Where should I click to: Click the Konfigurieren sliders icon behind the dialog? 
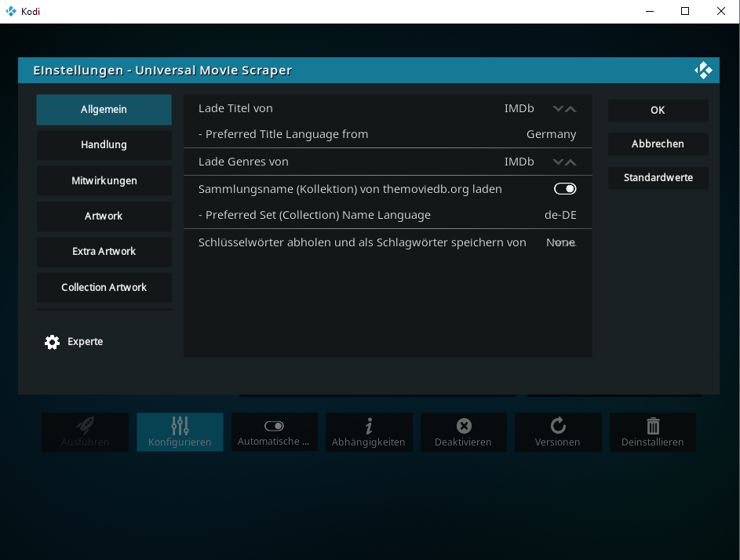[180, 426]
